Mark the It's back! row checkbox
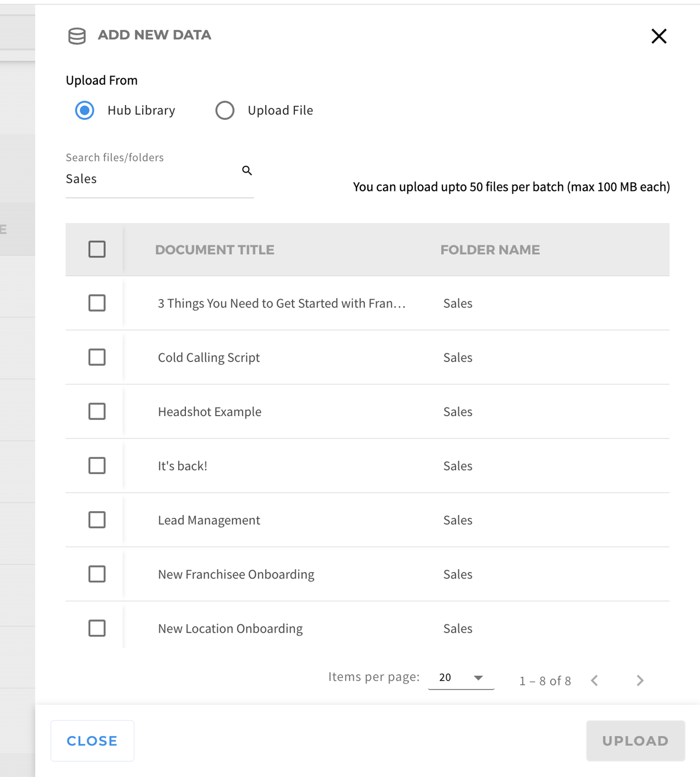The height and width of the screenshot is (777, 700). (x=97, y=465)
